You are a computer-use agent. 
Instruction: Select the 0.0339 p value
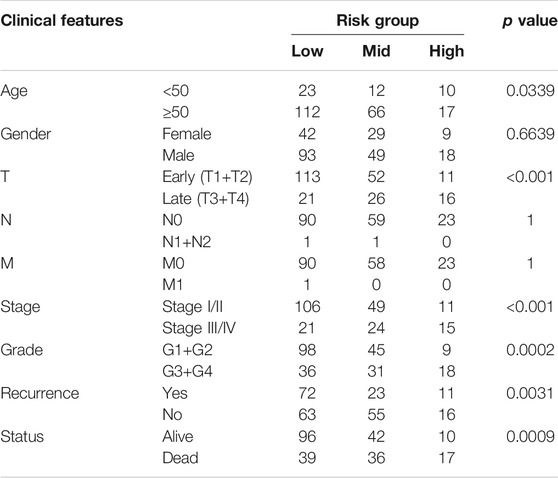[530, 91]
